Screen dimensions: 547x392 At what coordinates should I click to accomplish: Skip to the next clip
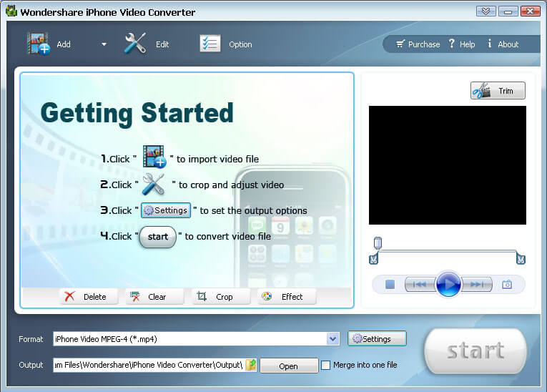pyautogui.click(x=476, y=285)
